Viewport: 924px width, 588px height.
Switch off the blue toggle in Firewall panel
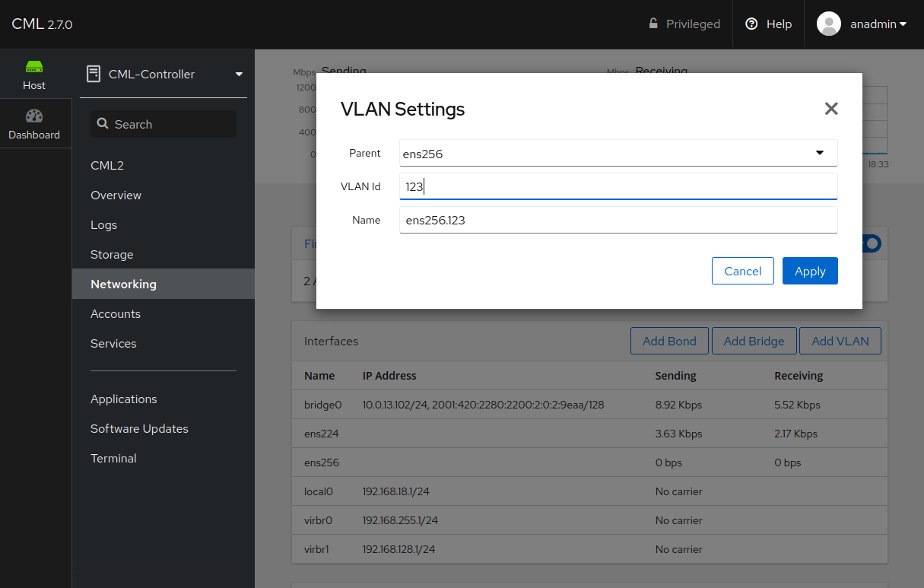pyautogui.click(x=872, y=243)
